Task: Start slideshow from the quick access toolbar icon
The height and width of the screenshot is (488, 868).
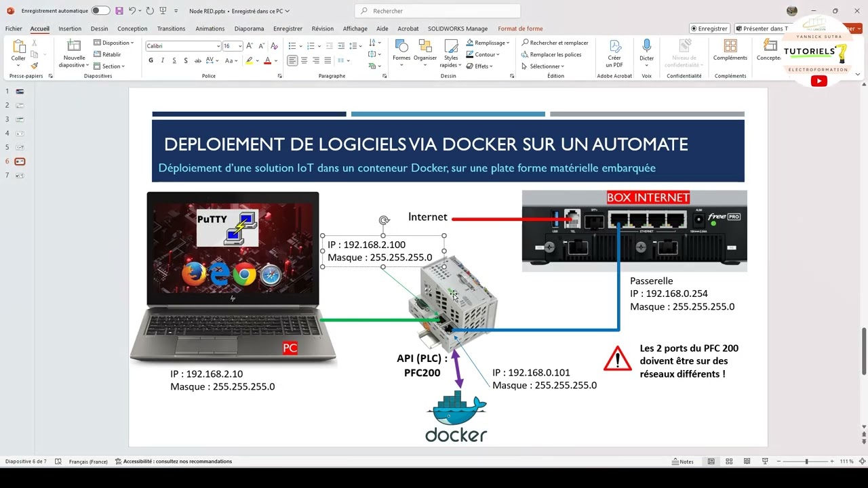Action: (x=163, y=11)
